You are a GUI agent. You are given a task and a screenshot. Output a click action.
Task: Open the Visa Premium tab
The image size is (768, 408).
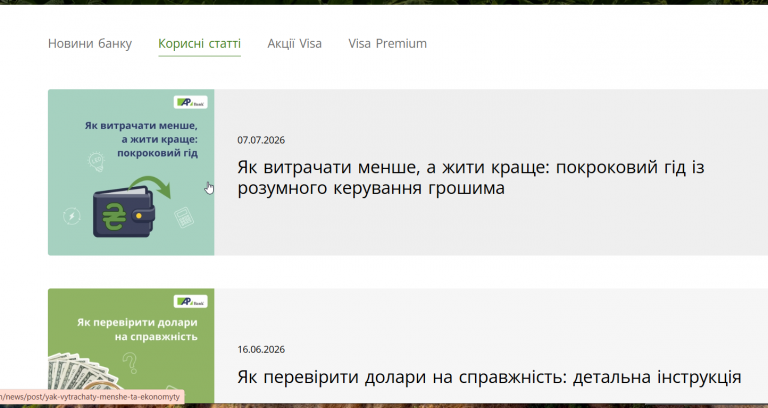coord(387,44)
